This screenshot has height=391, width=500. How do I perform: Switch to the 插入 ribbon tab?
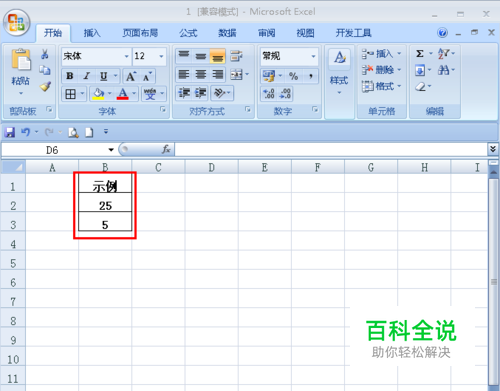coord(92,33)
